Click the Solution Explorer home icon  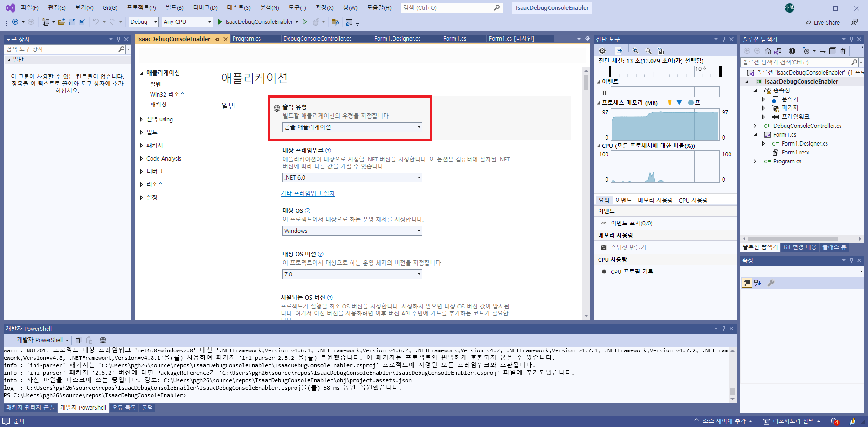[x=767, y=51]
